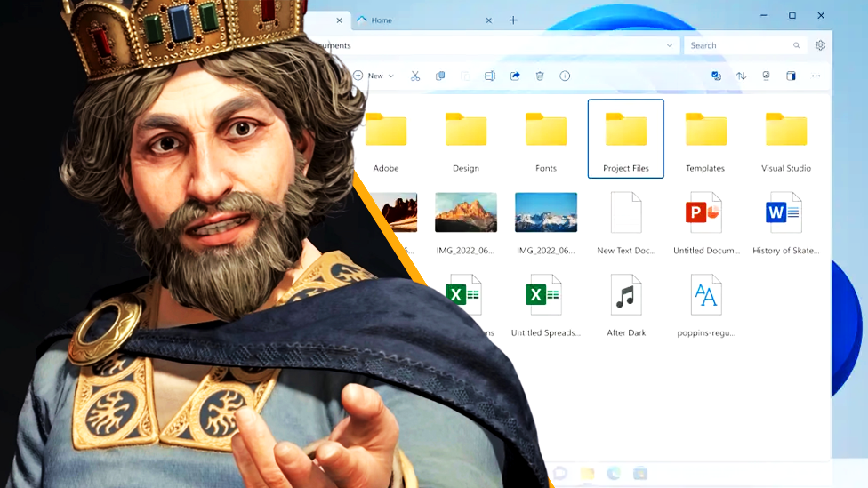
Task: Click the Delete trash can icon
Action: 540,76
